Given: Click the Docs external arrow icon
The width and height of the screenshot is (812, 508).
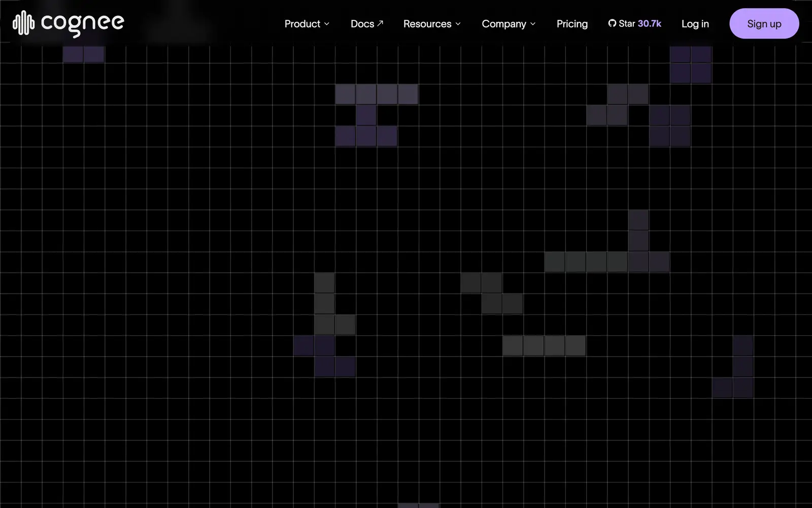Looking at the screenshot, I should click(380, 23).
